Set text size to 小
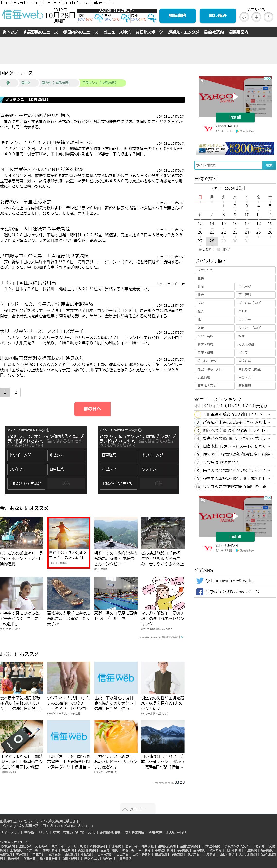 pyautogui.click(x=244, y=17)
